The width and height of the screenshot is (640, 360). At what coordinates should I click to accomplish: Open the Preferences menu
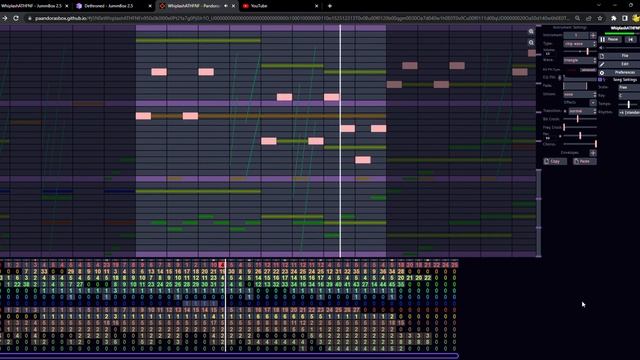619,72
